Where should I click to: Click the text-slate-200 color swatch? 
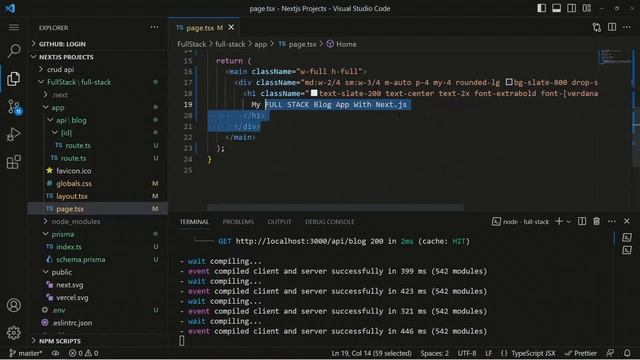point(314,93)
